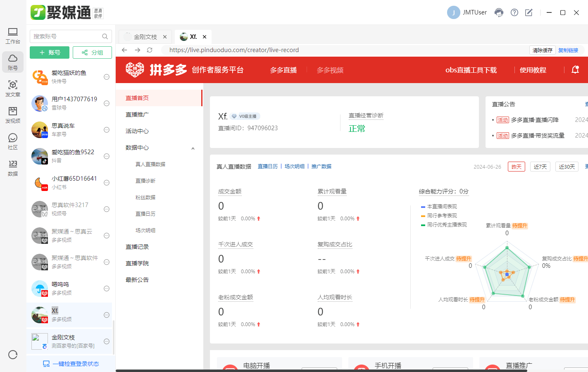
Task: Click the compose/edit icon beside JMTUser
Action: click(529, 12)
